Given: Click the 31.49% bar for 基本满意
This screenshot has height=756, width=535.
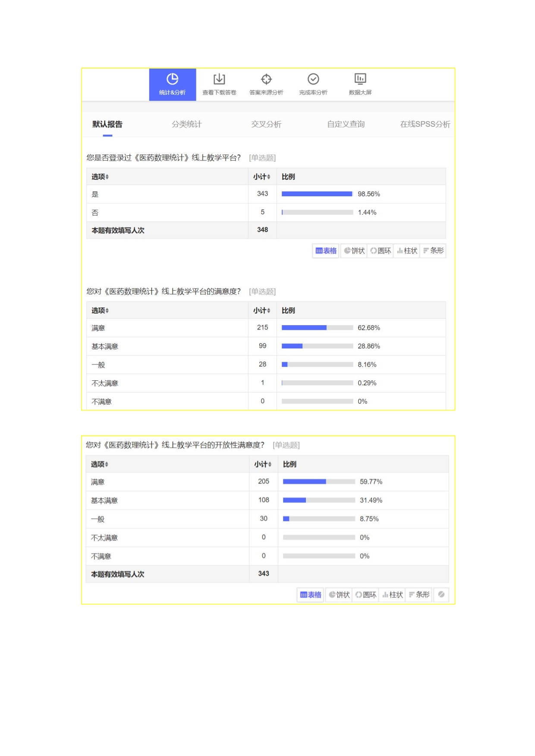Looking at the screenshot, I should [x=319, y=500].
